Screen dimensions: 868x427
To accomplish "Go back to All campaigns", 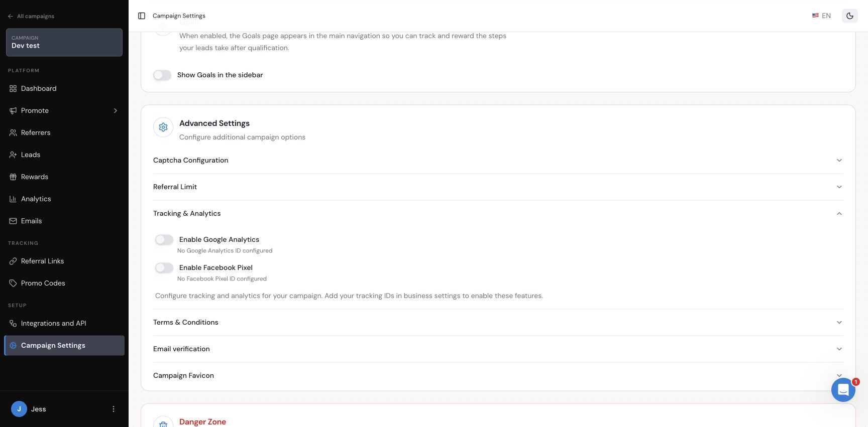I will click(x=31, y=16).
